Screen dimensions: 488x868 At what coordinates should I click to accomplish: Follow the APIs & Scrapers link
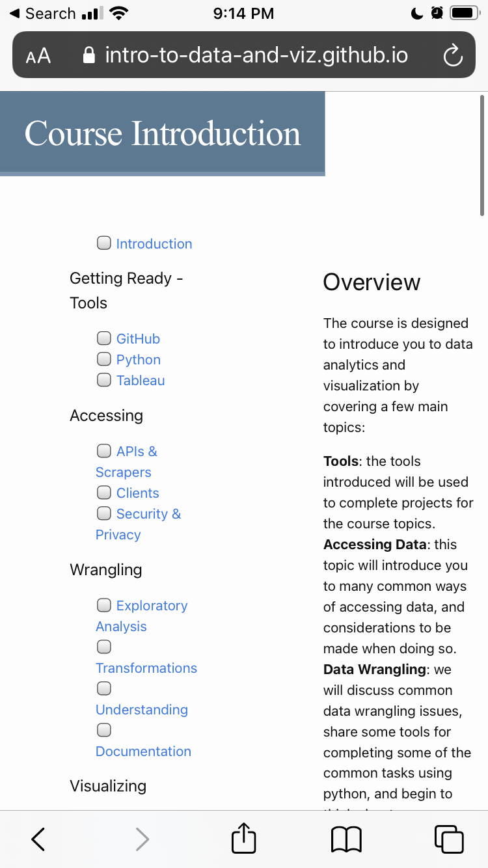point(127,461)
